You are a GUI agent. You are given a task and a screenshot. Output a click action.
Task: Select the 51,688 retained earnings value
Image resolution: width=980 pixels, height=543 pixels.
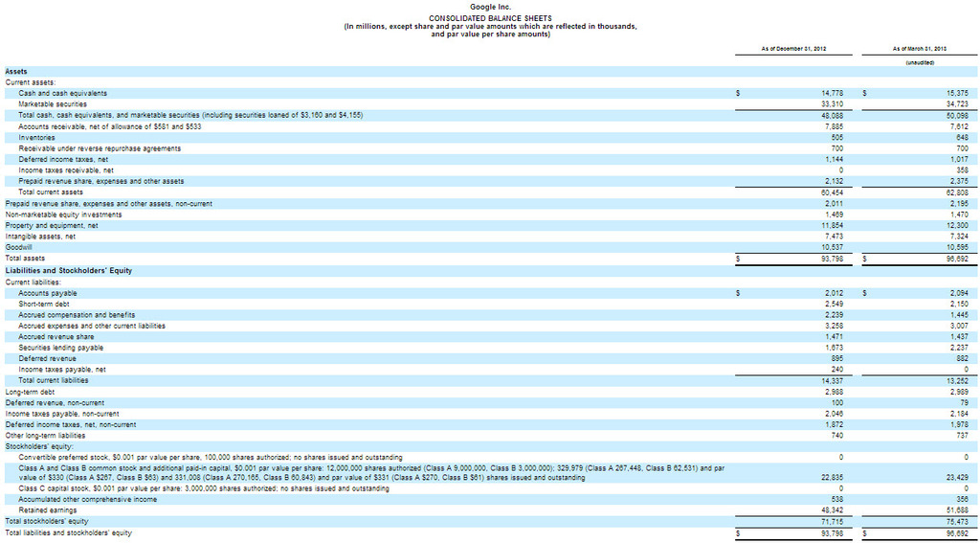coord(957,510)
